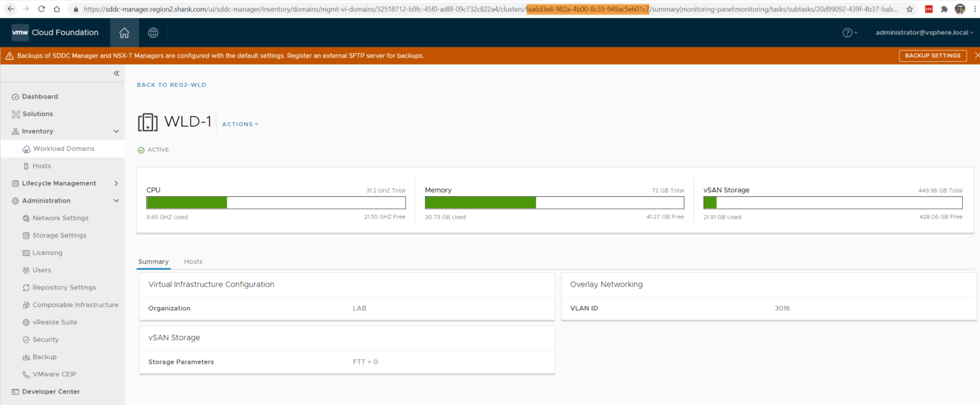Click the BACKUP SETTINGS button
This screenshot has height=405, width=980.
click(932, 56)
